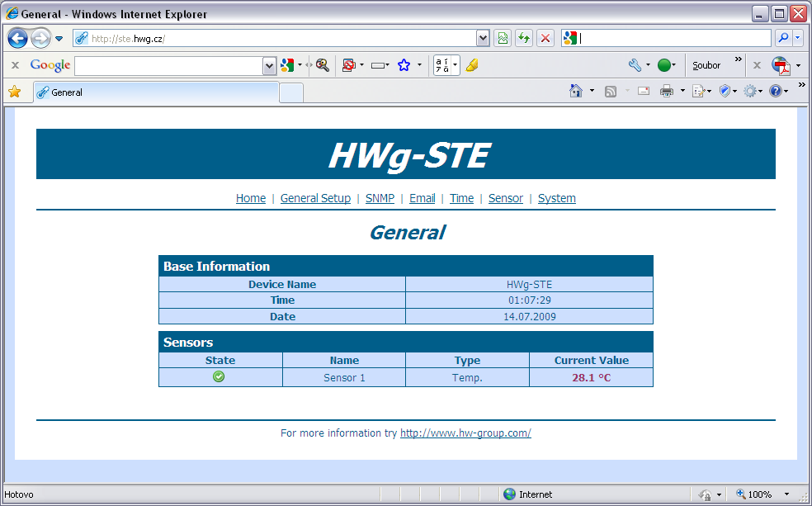
Task: Open the zoom level dropdown arrow
Action: point(786,494)
